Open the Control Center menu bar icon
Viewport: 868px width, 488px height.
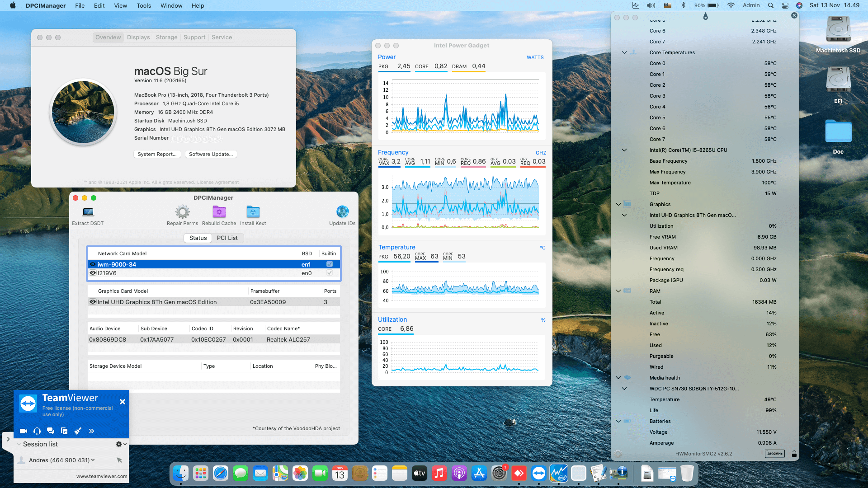click(785, 5)
